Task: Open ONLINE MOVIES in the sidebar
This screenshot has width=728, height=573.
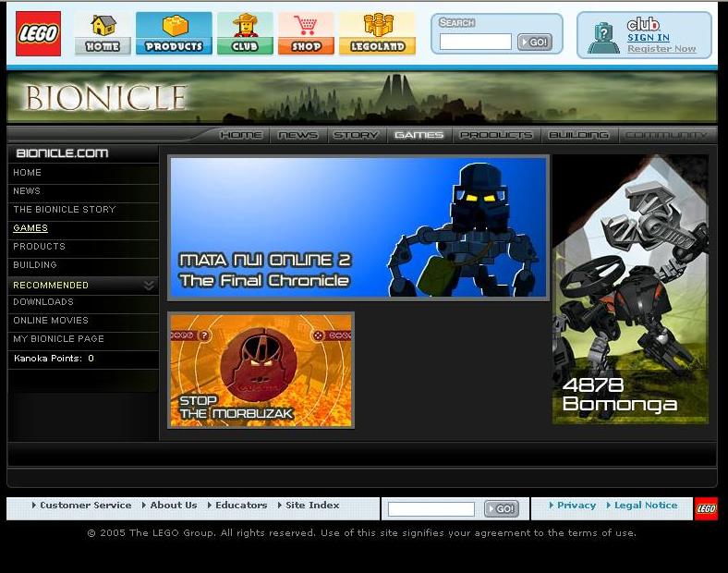Action: tap(83, 321)
